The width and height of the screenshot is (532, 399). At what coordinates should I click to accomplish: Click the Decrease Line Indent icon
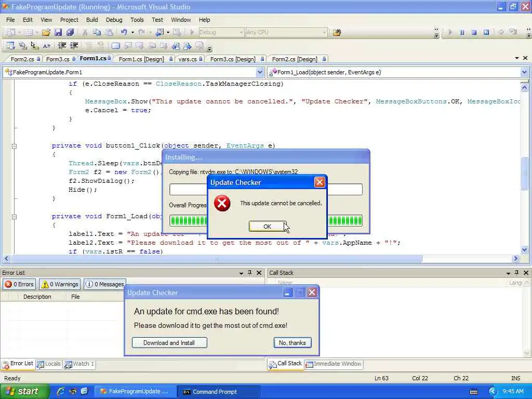pos(62,46)
